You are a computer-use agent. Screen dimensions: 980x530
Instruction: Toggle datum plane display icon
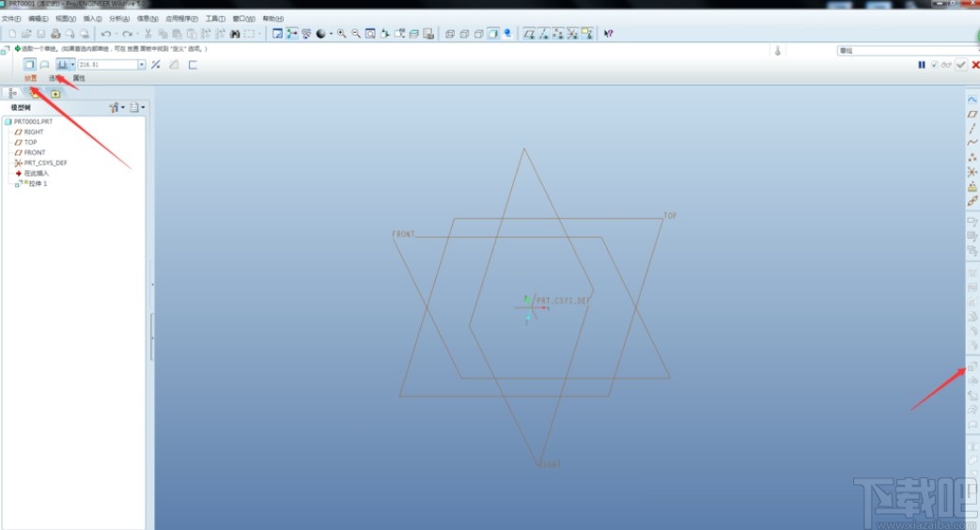point(529,34)
